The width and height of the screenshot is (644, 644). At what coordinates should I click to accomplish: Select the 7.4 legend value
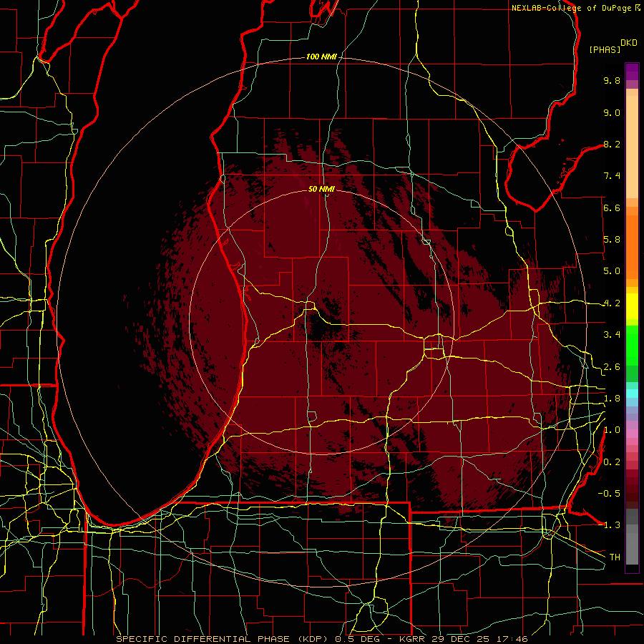click(x=612, y=176)
